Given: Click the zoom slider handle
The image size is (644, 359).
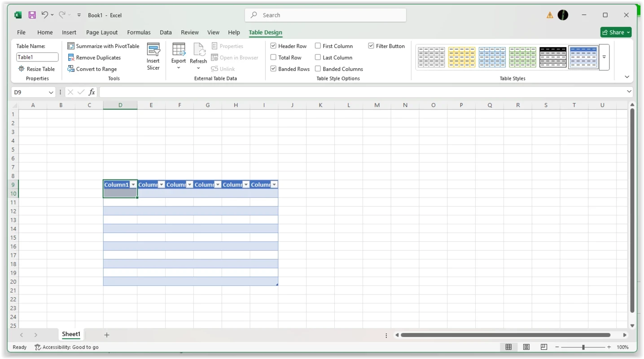Looking at the screenshot, I should 583,347.
